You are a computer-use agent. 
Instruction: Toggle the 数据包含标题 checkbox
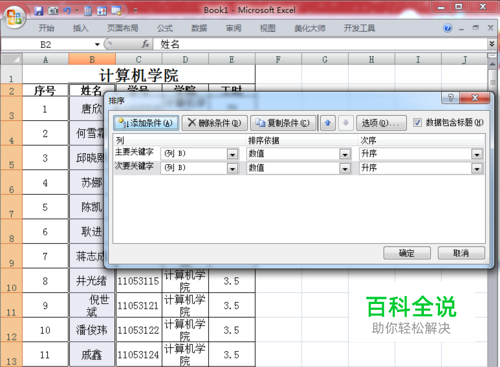[x=417, y=123]
